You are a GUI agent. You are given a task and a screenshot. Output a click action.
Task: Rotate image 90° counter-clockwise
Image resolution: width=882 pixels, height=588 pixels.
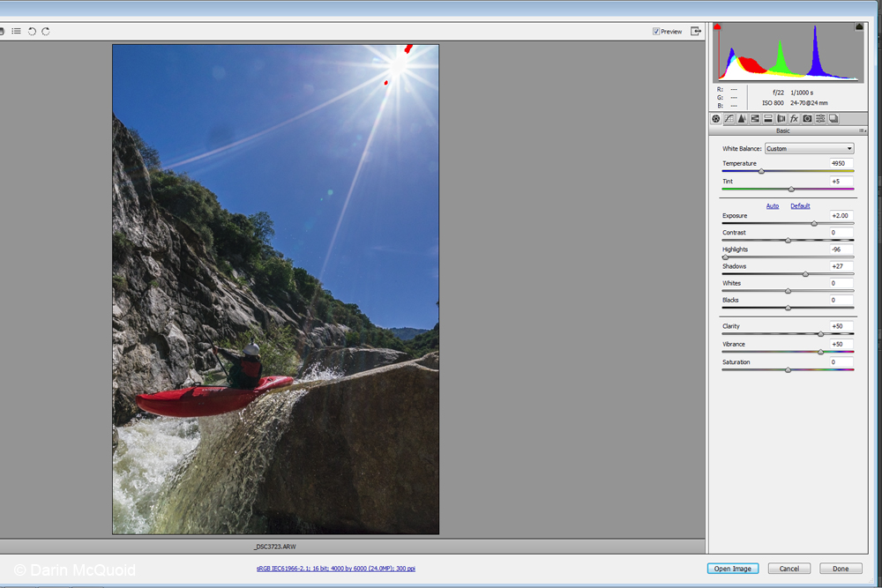click(32, 31)
